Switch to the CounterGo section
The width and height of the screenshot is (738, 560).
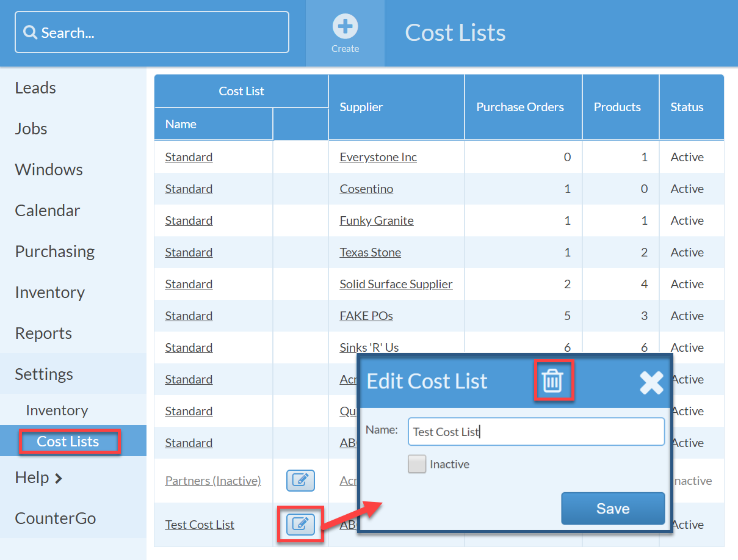tap(55, 518)
